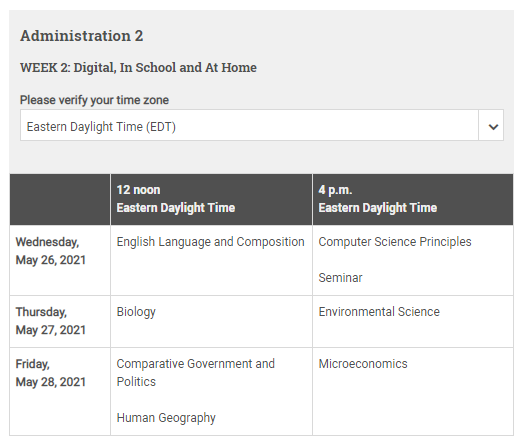Select English Language and Composition exam
Viewport: 522px width, 447px height.
pyautogui.click(x=210, y=242)
